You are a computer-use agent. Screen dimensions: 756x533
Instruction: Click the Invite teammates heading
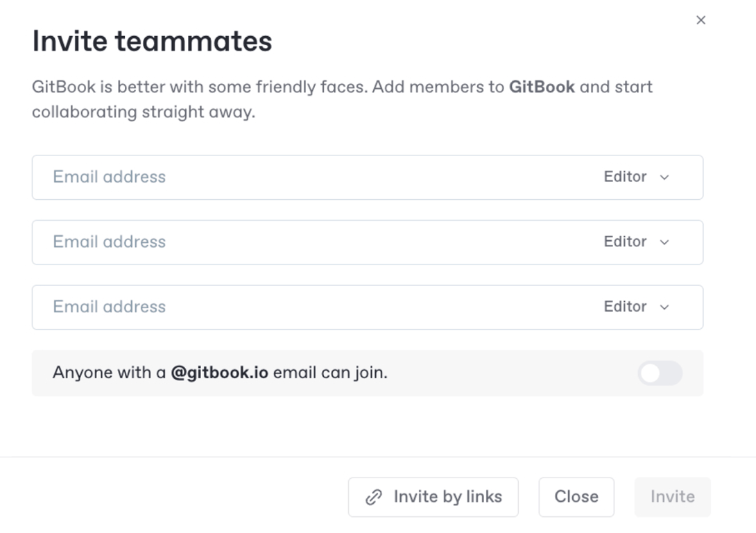152,41
